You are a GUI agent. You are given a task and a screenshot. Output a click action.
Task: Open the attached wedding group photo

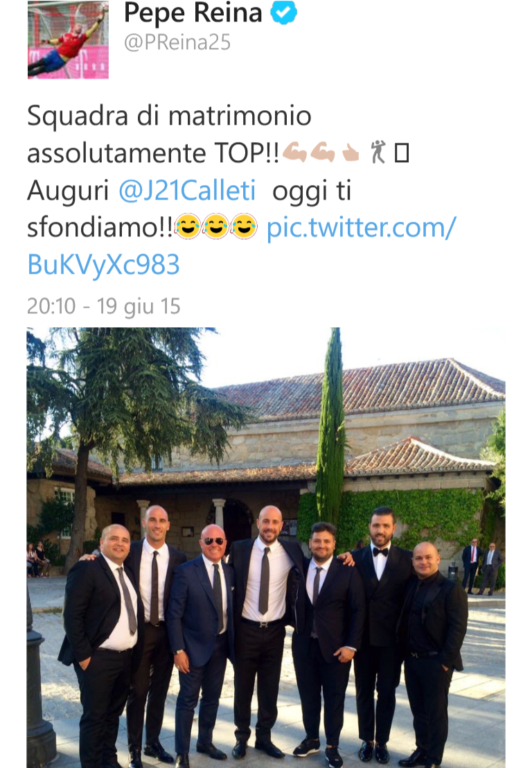[266, 548]
